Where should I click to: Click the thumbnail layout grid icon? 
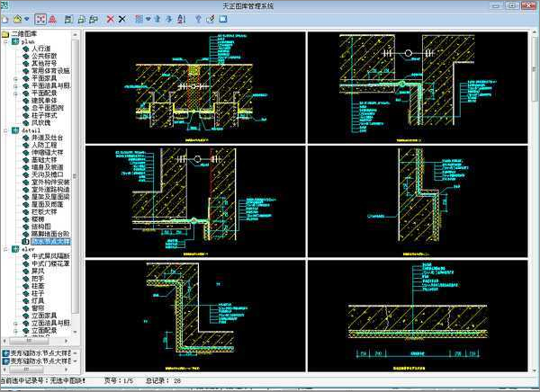(139, 19)
